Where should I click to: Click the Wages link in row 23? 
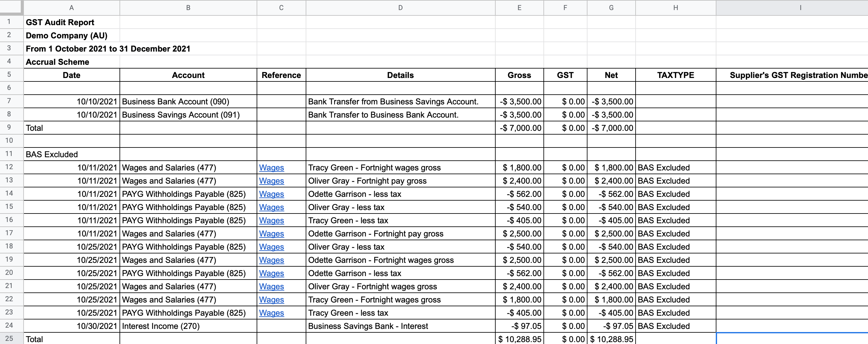271,313
